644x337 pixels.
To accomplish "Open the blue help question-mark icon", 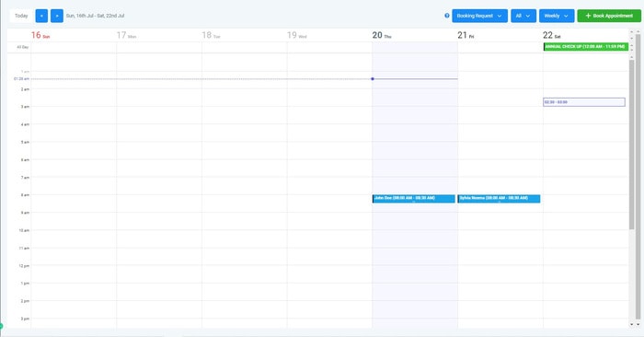I will click(x=447, y=16).
